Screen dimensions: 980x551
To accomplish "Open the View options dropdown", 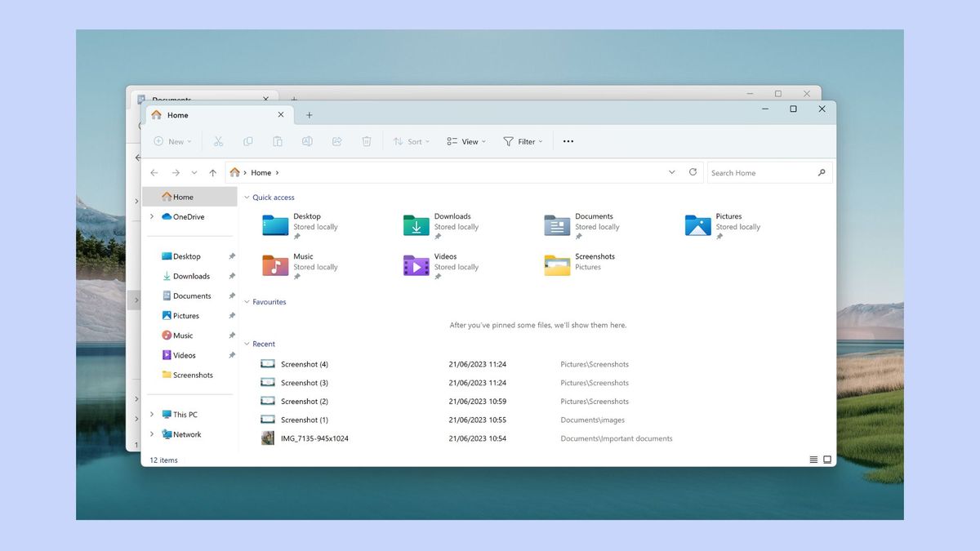I will coord(465,141).
